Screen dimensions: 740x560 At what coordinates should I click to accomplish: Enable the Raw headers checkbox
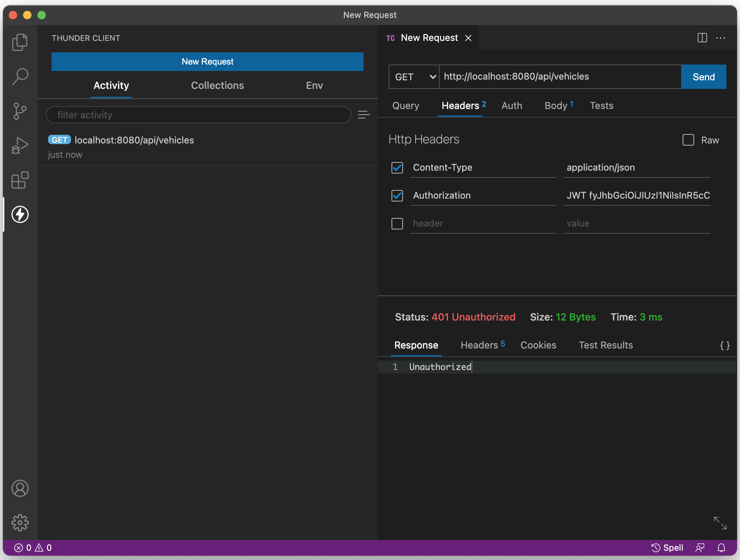(688, 140)
